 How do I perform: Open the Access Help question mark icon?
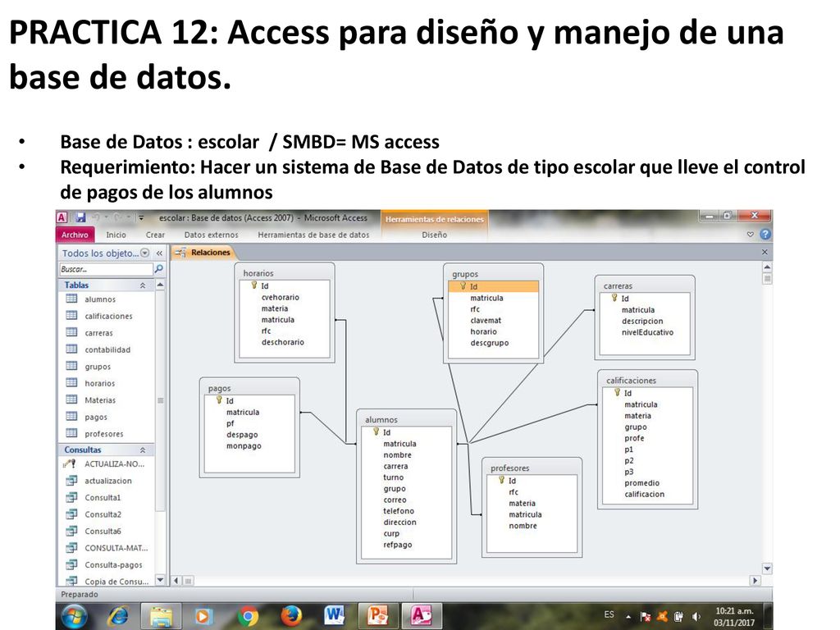pos(765,234)
